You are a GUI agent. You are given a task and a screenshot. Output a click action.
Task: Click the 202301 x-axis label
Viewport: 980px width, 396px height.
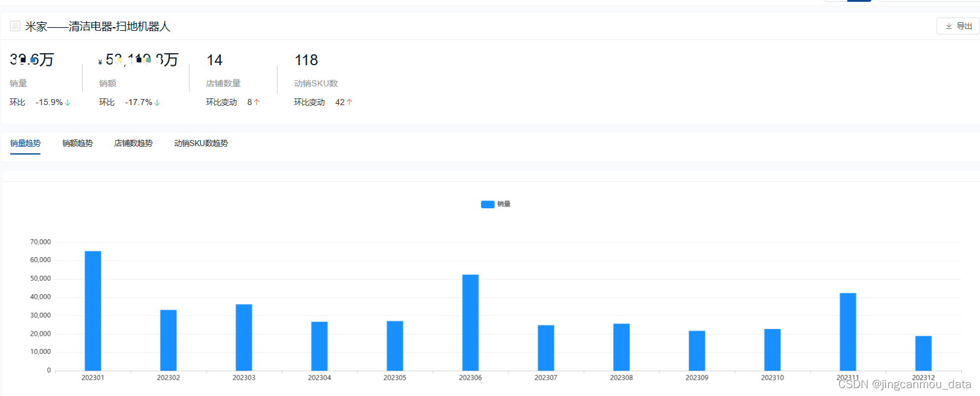coord(93,378)
